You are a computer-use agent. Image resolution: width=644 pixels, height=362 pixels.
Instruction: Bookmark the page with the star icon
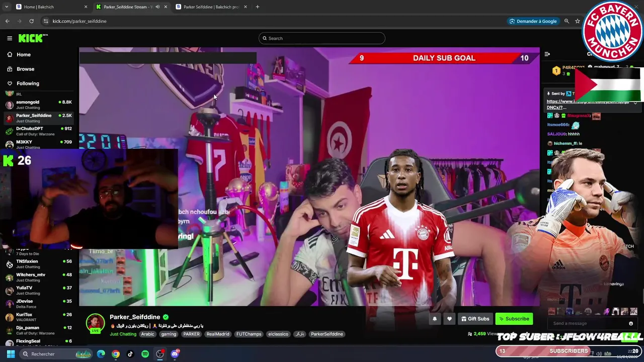pos(578,21)
